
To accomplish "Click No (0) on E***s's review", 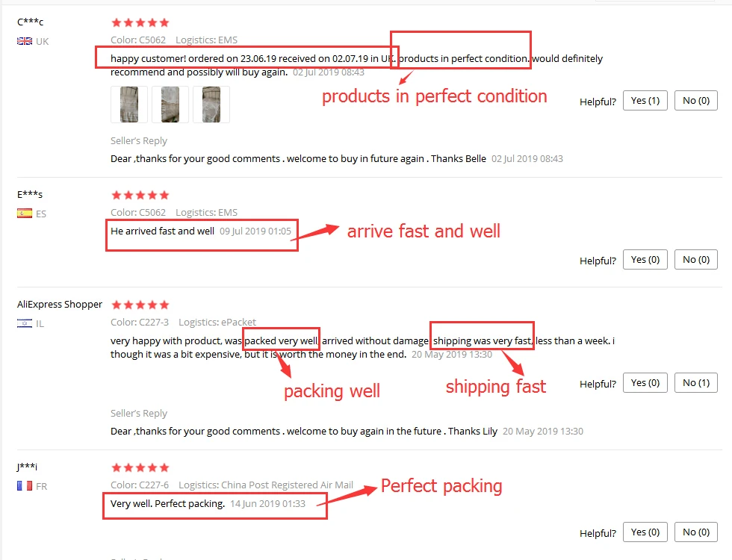I will 696,260.
